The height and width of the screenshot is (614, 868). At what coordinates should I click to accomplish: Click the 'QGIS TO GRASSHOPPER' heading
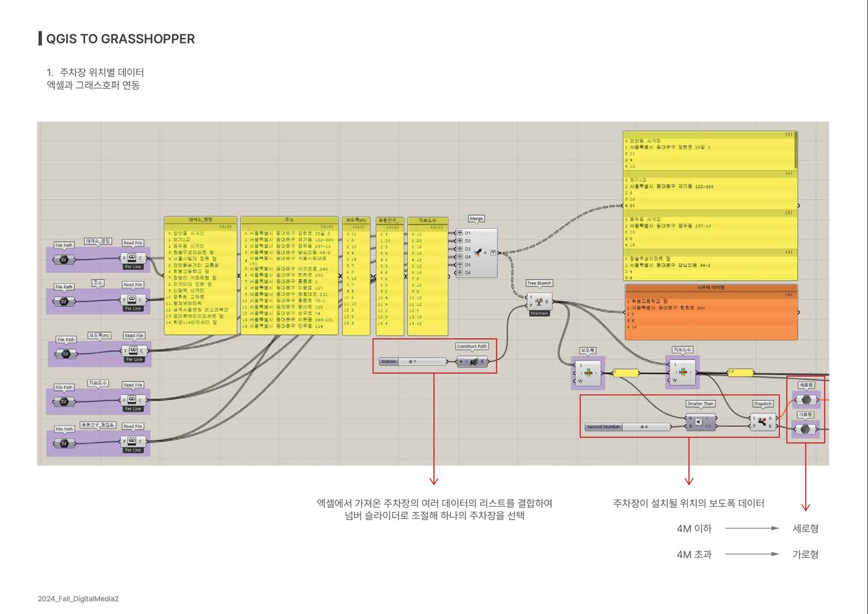[x=120, y=39]
